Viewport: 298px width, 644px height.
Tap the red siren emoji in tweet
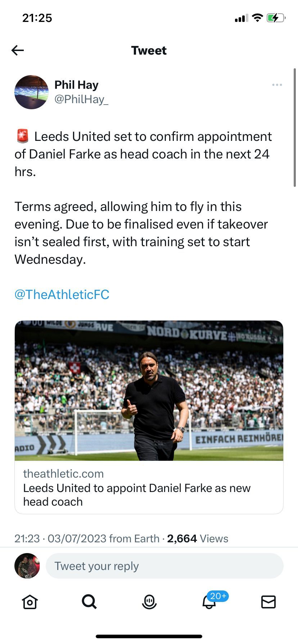(23, 136)
